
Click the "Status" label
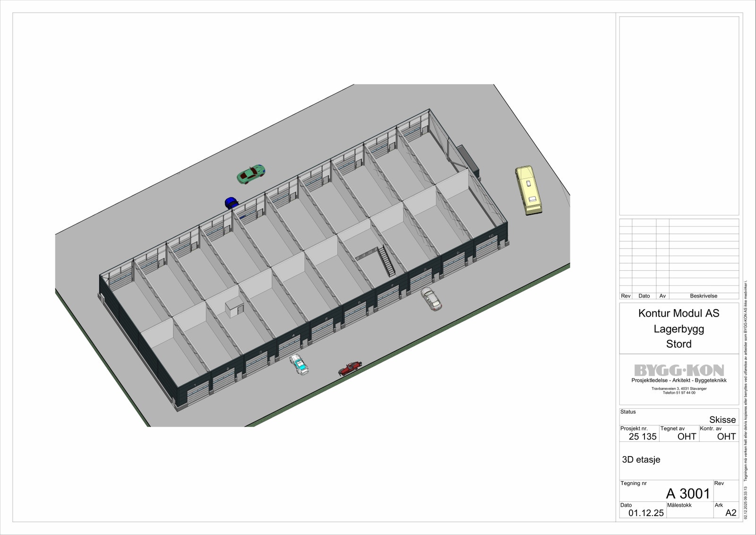[628, 412]
